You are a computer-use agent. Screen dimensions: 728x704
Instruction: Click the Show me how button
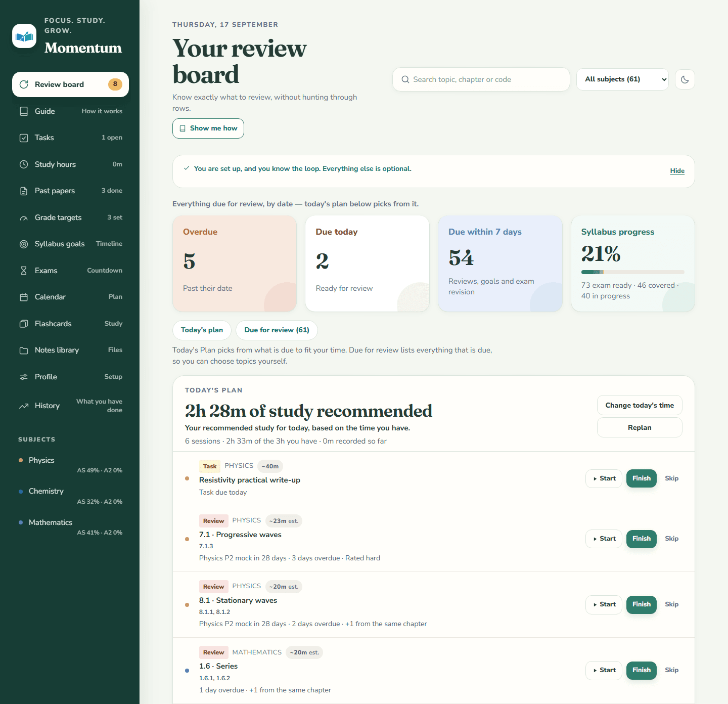pos(208,128)
